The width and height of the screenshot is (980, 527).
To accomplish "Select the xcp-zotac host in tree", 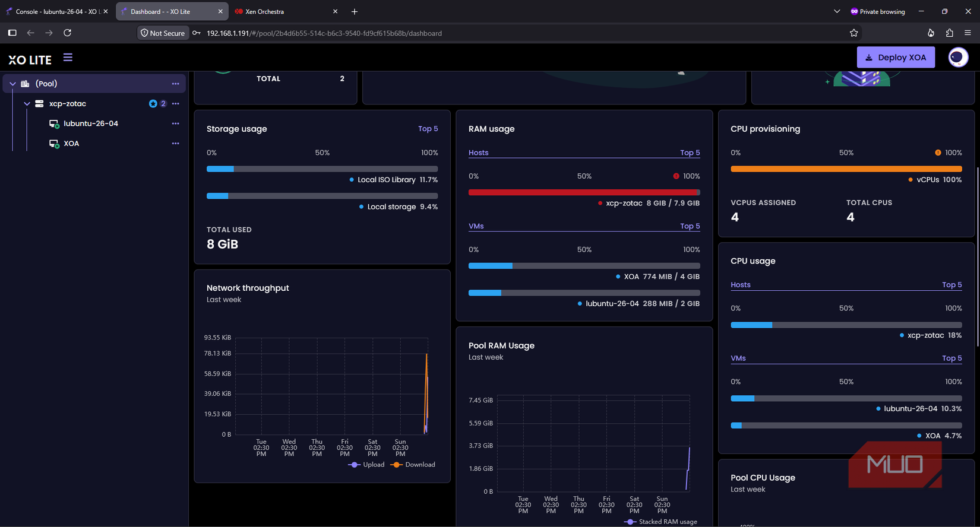I will point(68,104).
